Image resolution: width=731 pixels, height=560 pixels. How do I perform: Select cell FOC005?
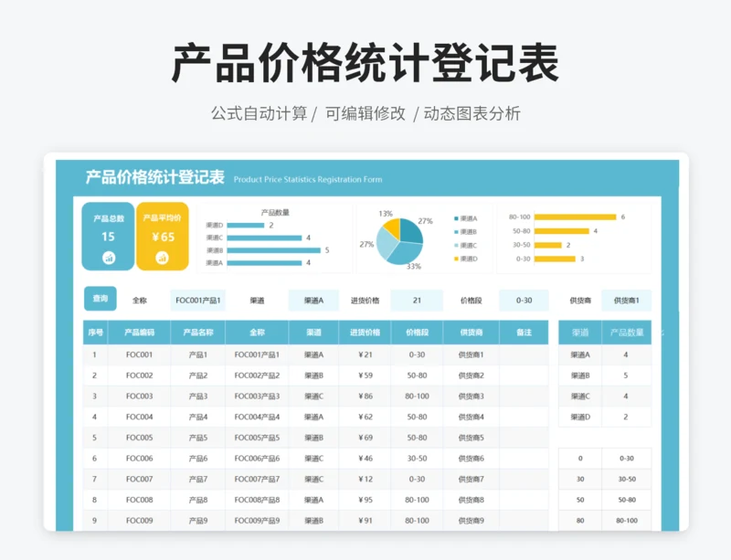click(139, 438)
